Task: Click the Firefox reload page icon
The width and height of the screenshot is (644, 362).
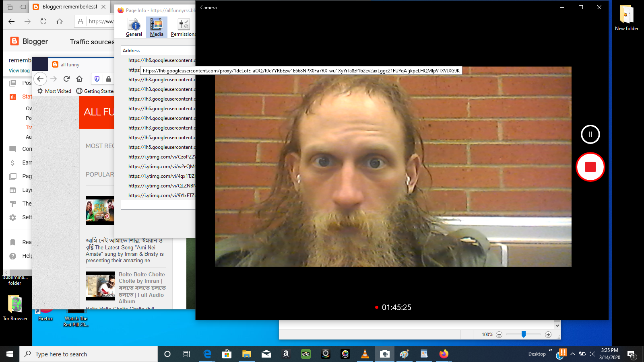Action: pyautogui.click(x=67, y=79)
